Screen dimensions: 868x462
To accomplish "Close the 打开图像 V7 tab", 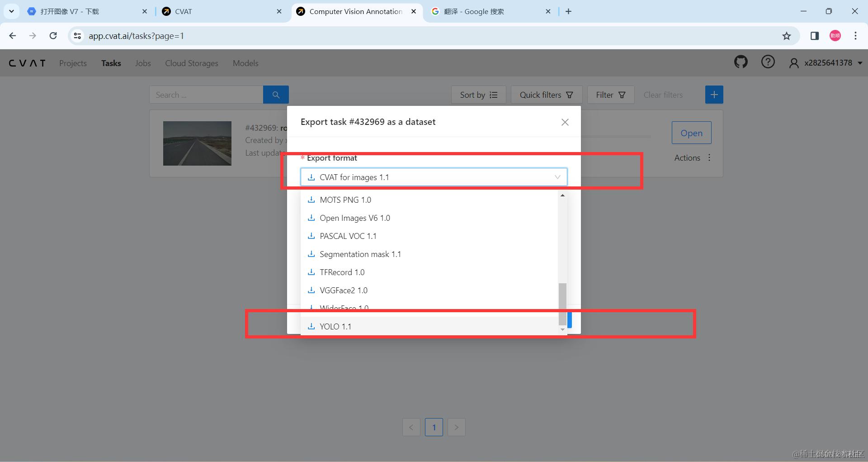I will (145, 11).
